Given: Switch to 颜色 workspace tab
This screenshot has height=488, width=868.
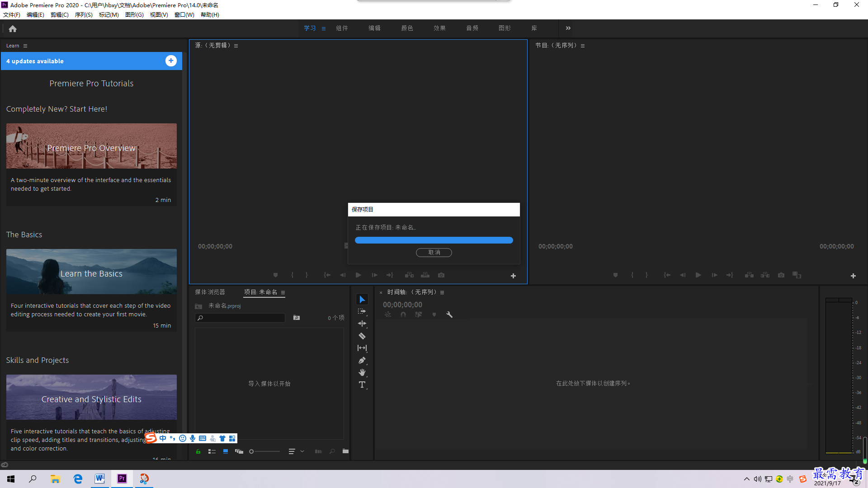Looking at the screenshot, I should (407, 28).
